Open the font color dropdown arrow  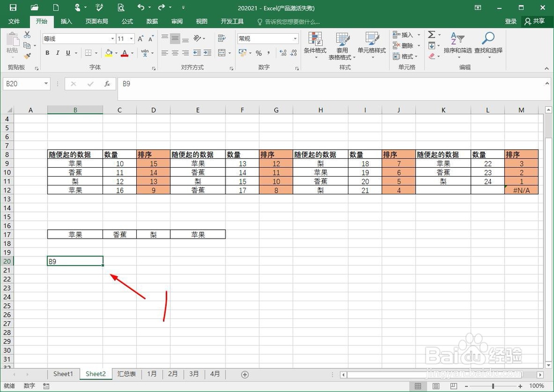(132, 53)
